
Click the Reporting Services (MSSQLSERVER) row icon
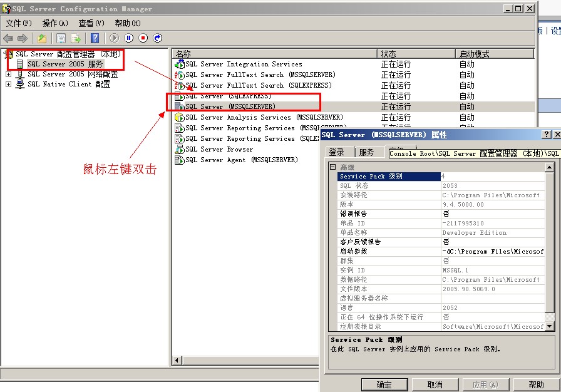179,128
